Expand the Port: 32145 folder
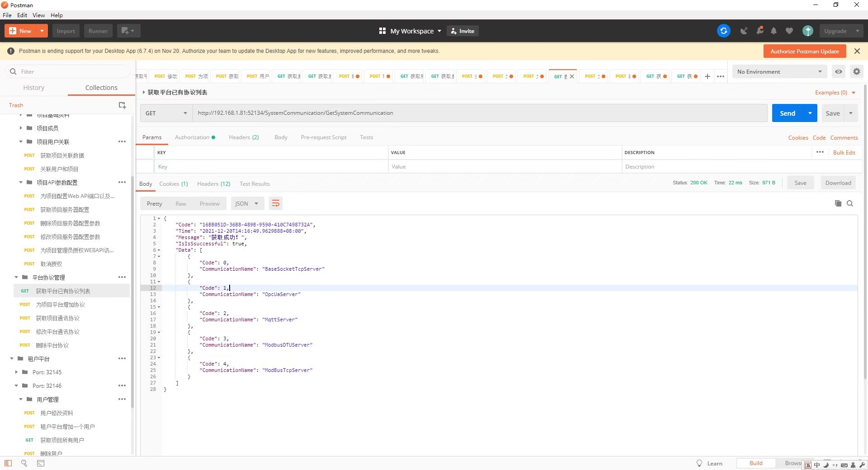Image resolution: width=868 pixels, height=470 pixels. point(16,372)
